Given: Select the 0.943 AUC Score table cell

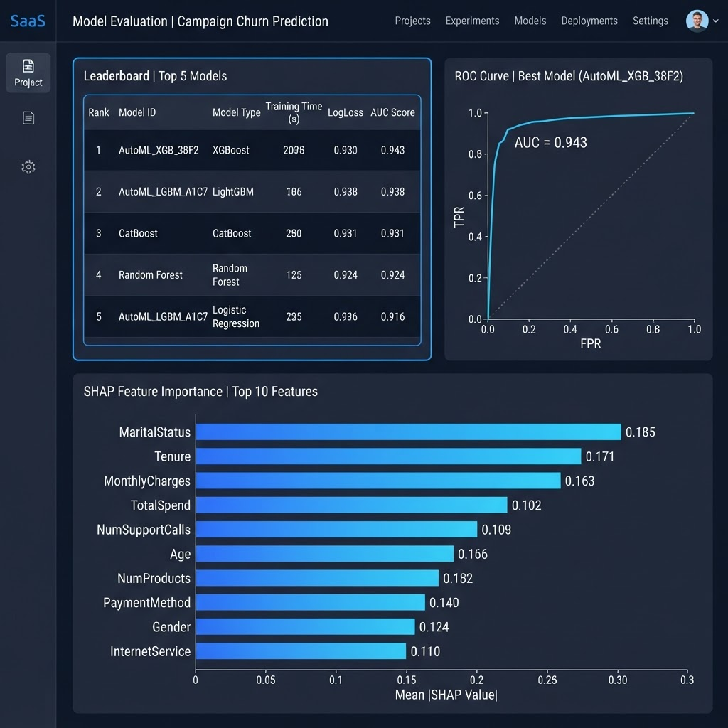Looking at the screenshot, I should pos(392,151).
